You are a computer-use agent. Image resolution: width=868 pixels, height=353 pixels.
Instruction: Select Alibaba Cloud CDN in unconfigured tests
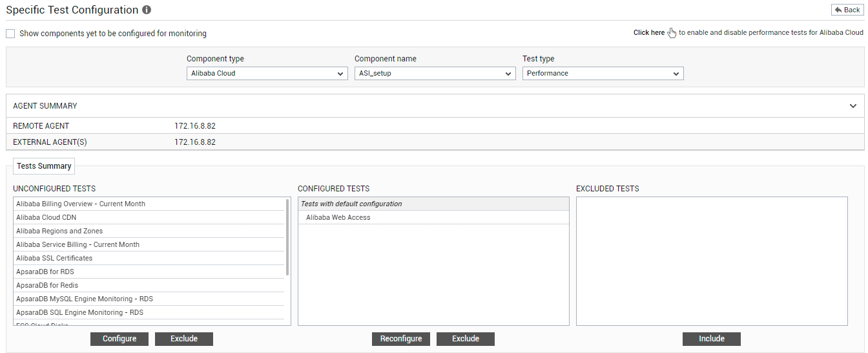coord(149,217)
